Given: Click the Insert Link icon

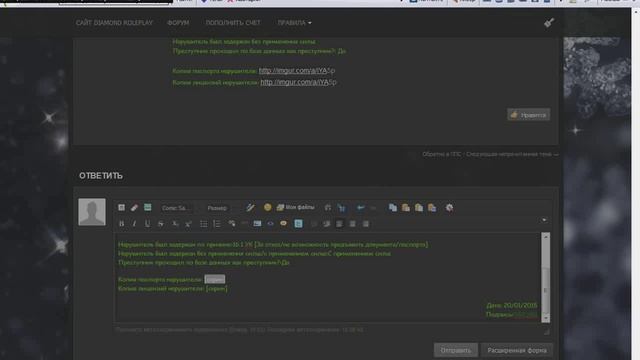Looking at the screenshot, I should point(232,224).
